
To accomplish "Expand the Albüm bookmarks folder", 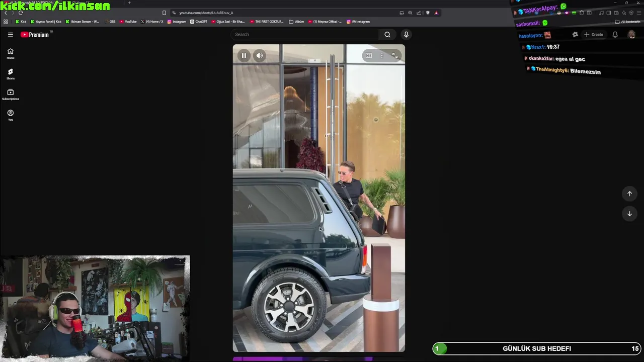I will click(297, 22).
